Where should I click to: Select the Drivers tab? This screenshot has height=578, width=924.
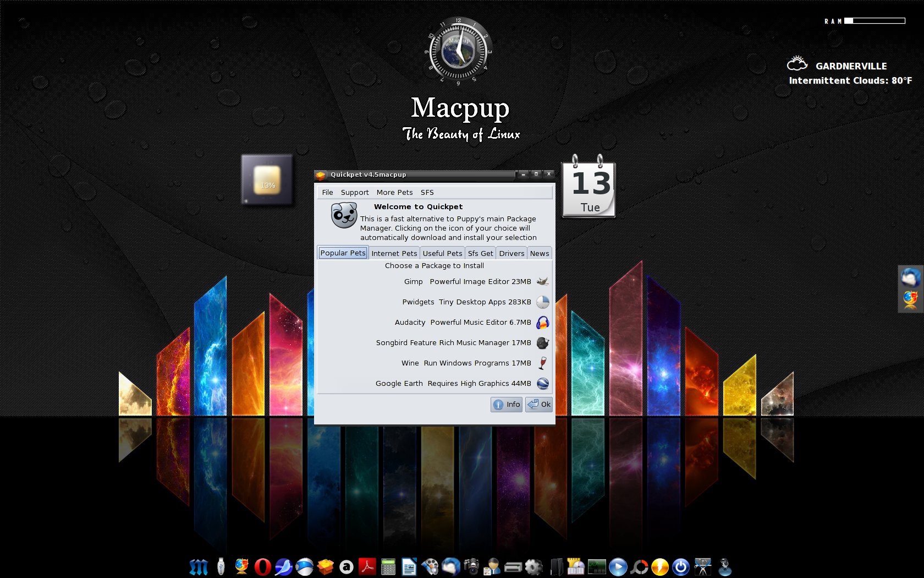click(x=512, y=253)
